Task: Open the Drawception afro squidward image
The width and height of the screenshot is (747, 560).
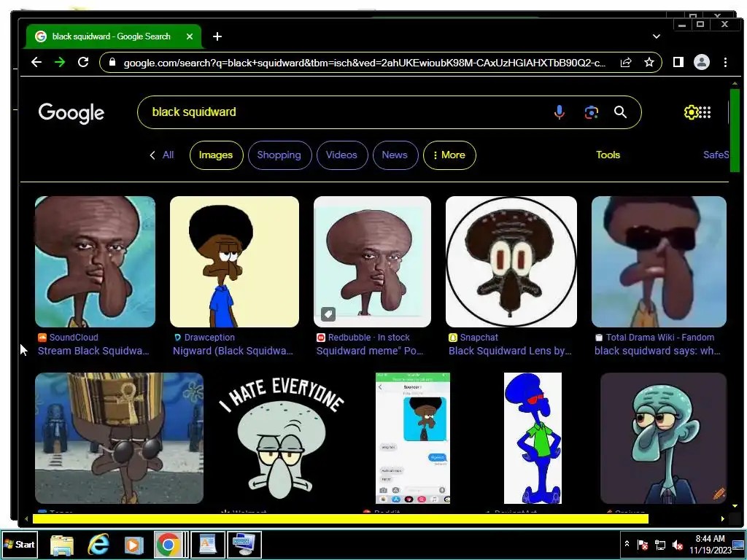Action: (234, 262)
